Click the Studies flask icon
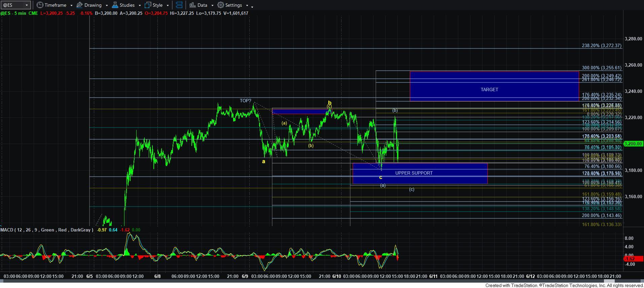 (x=115, y=5)
